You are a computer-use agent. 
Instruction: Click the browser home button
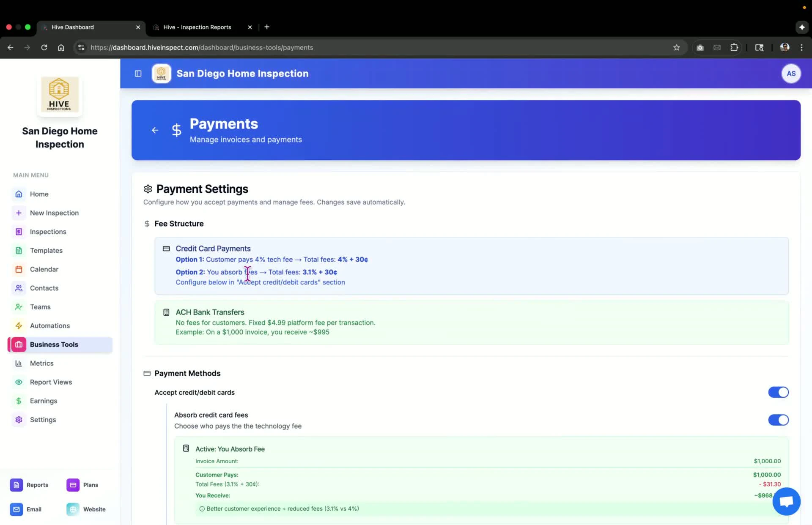pyautogui.click(x=61, y=47)
